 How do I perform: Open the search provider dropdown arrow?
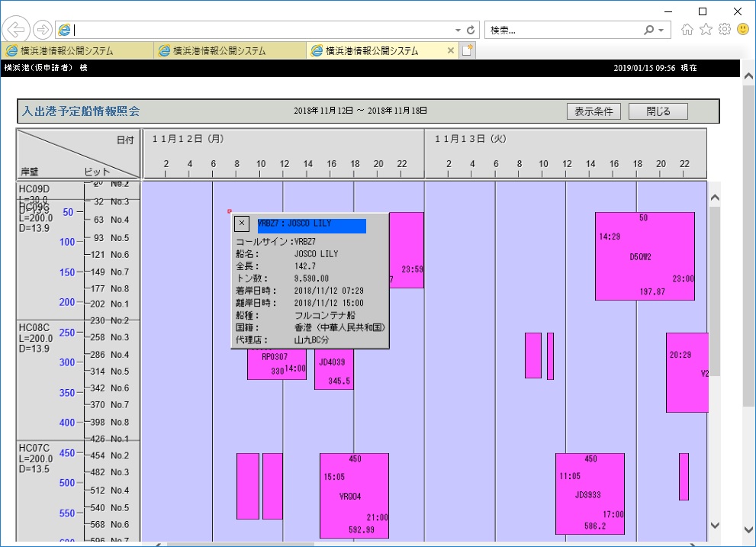coord(661,30)
